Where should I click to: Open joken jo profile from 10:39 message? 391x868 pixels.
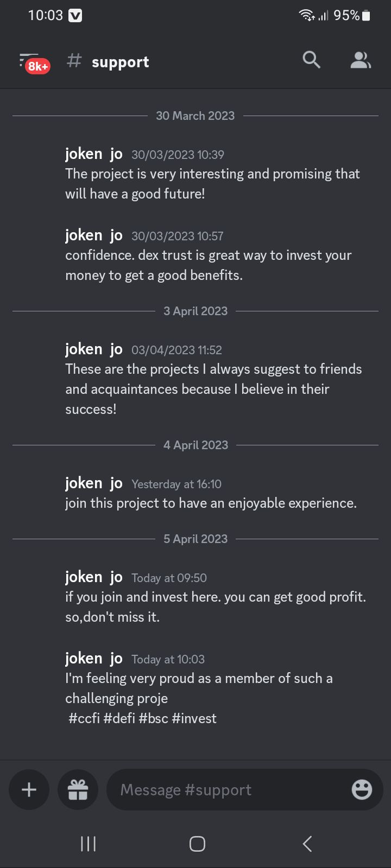click(x=94, y=154)
